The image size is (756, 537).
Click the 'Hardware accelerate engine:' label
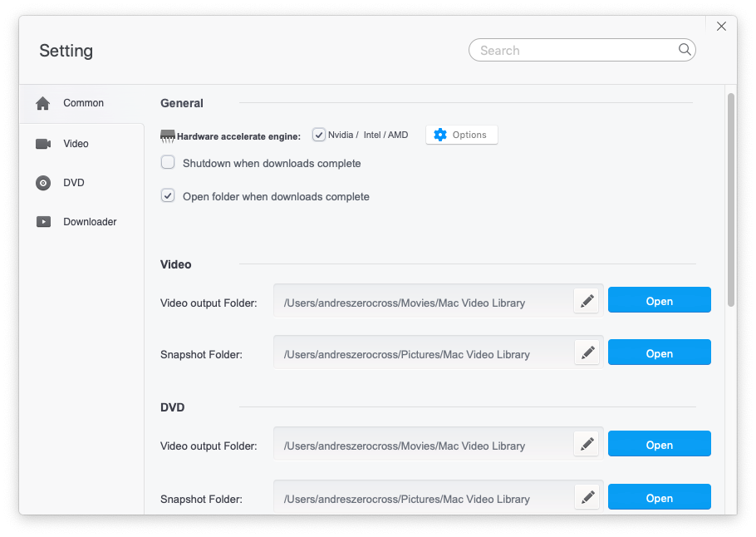238,136
